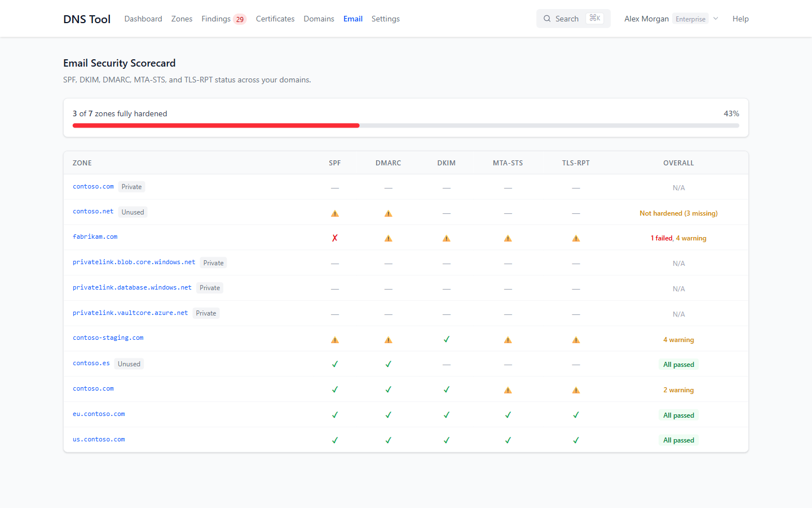Image resolution: width=812 pixels, height=508 pixels.
Task: Select the Email tab
Action: [353, 19]
